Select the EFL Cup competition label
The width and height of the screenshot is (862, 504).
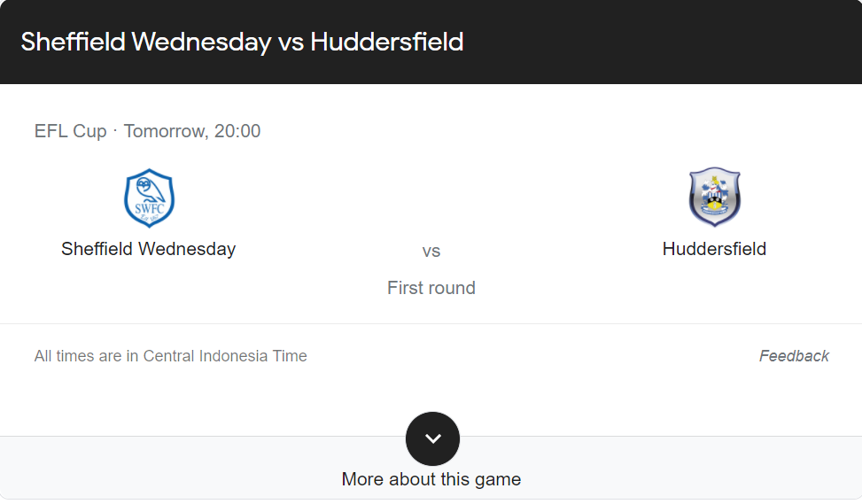(70, 131)
